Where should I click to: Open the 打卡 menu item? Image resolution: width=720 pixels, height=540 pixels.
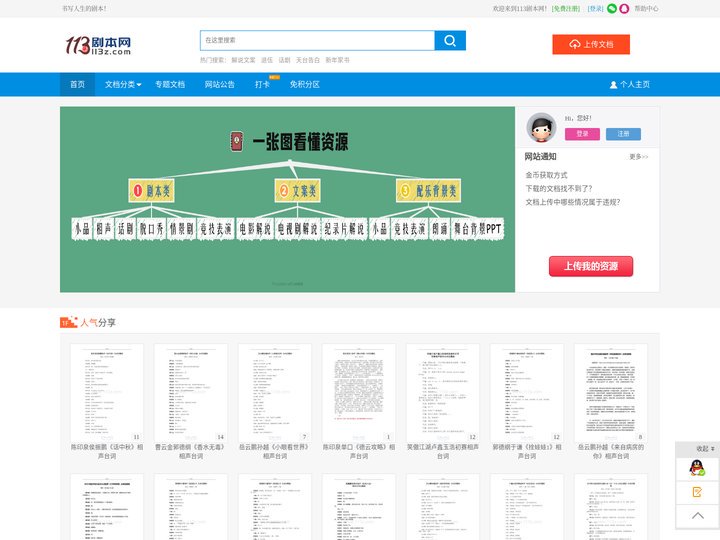[262, 84]
